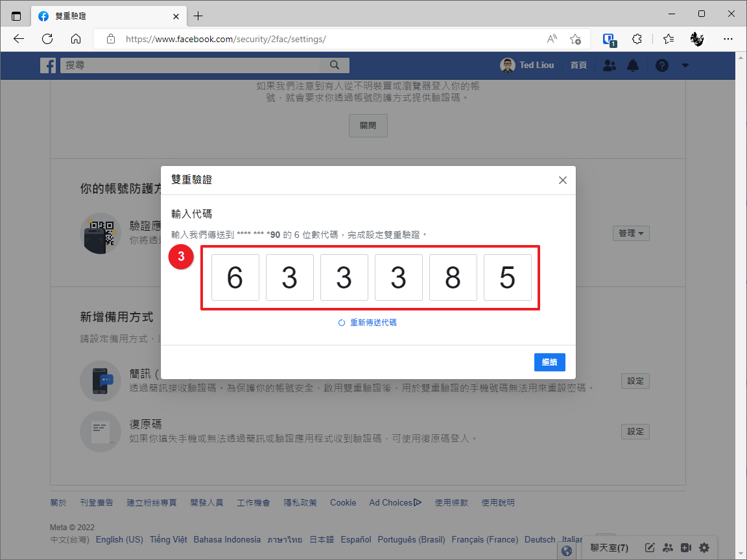The height and width of the screenshot is (560, 747).
Task: Open favorites list icon
Action: click(669, 39)
